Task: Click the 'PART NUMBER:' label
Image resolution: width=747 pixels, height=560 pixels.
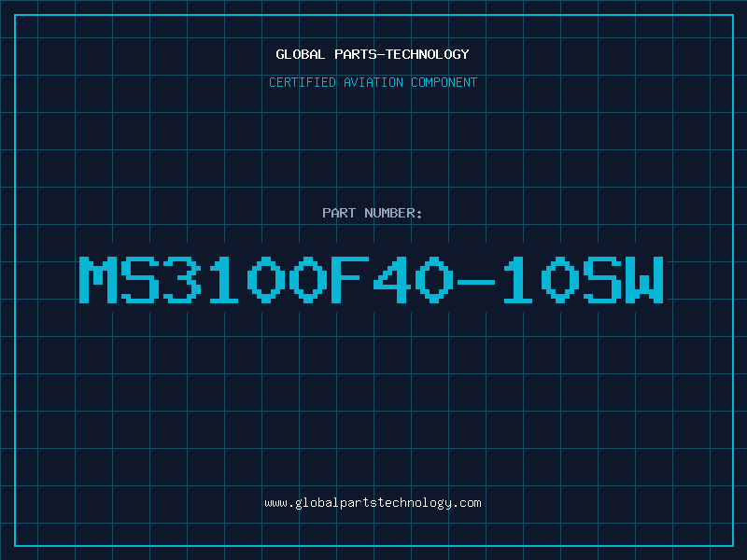Action: [x=373, y=213]
